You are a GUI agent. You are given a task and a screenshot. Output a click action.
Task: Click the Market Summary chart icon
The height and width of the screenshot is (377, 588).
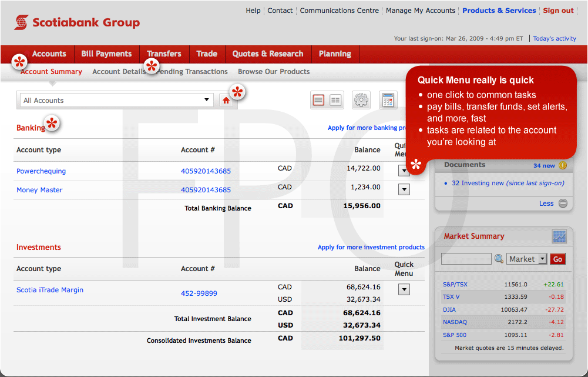point(559,236)
